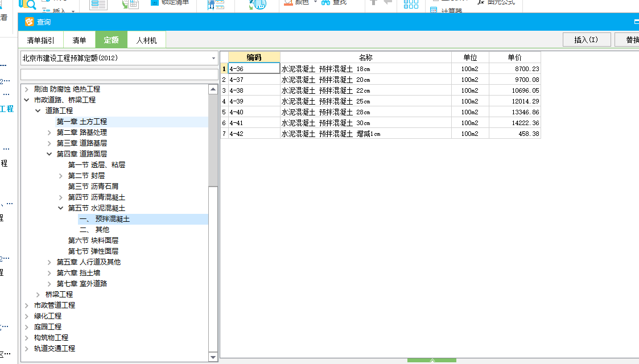Select code cell 4-36
Viewport: 639px width, 364px height.
[254, 69]
